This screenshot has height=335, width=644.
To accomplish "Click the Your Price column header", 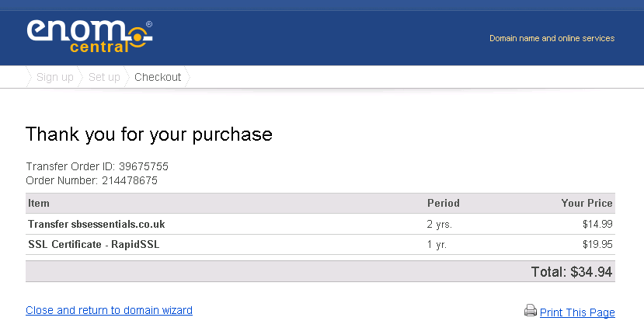I will (587, 203).
